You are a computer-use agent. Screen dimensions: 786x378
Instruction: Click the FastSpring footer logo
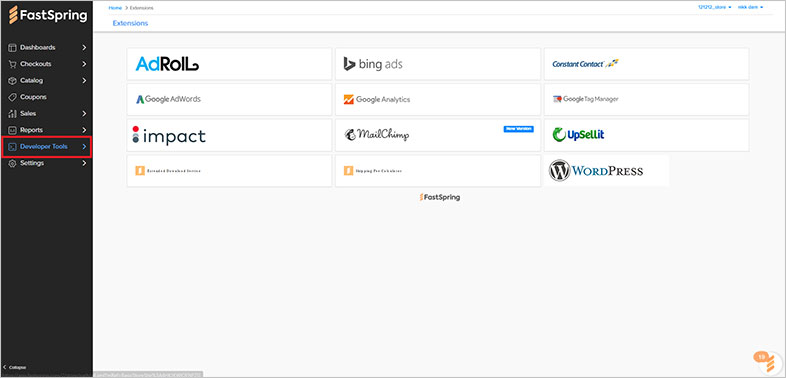(x=440, y=197)
